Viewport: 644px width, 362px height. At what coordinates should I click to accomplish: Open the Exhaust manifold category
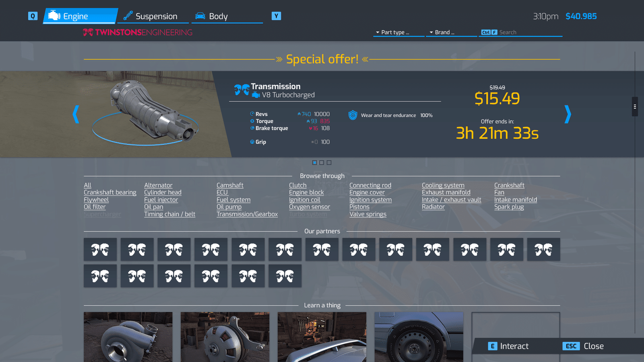(446, 193)
